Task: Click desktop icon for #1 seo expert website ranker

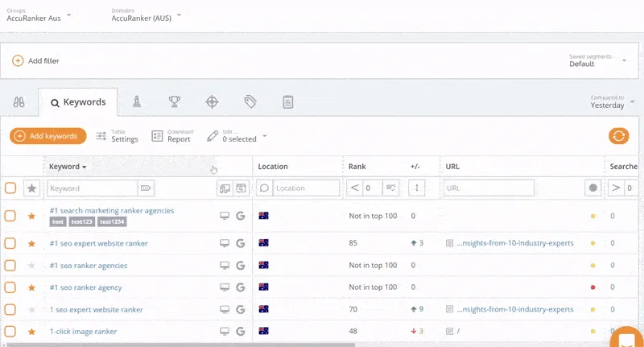Action: (225, 243)
